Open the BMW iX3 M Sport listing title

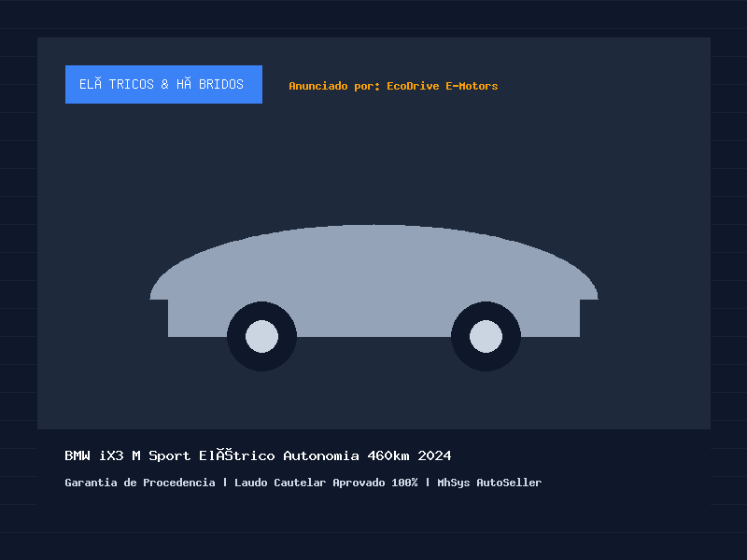(258, 455)
